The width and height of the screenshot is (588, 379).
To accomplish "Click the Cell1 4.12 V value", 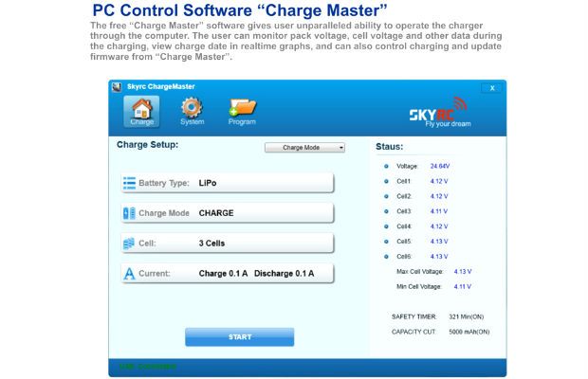I will tap(439, 181).
